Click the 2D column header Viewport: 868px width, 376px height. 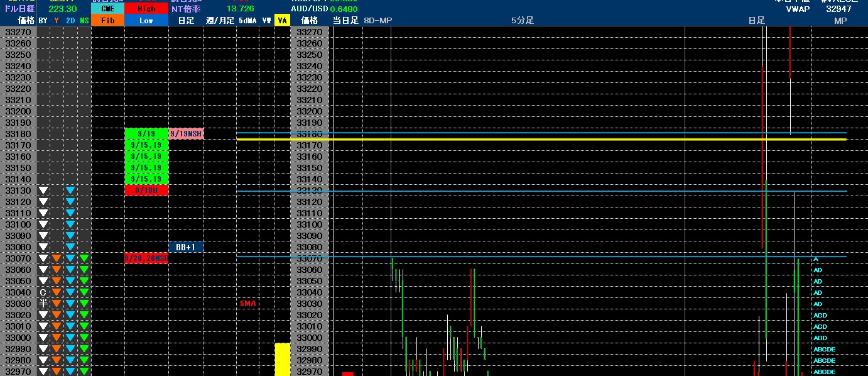(x=70, y=20)
